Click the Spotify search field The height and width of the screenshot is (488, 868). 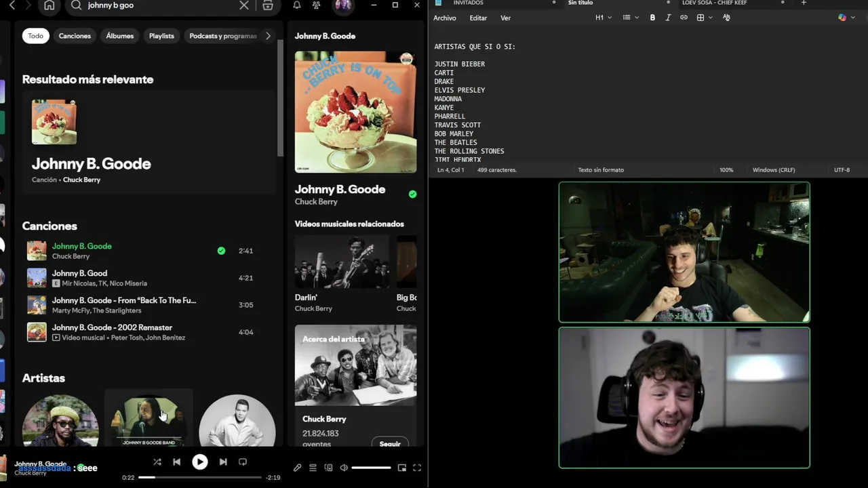pyautogui.click(x=161, y=5)
